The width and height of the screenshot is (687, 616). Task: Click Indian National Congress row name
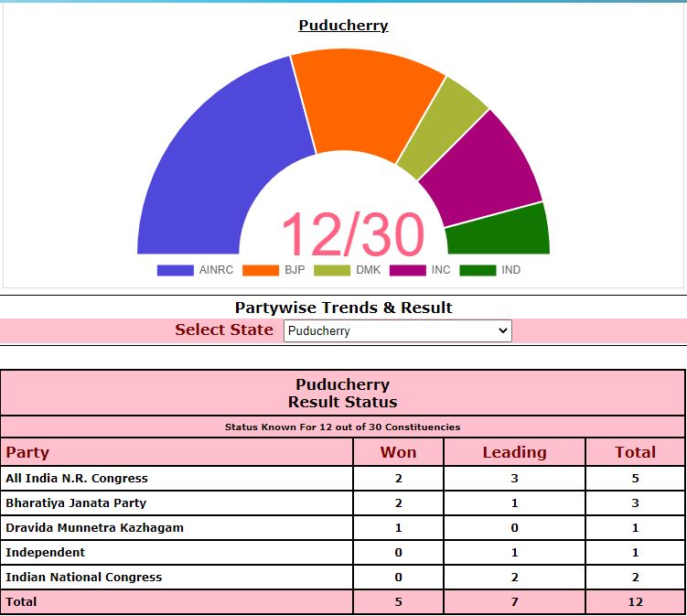(83, 577)
